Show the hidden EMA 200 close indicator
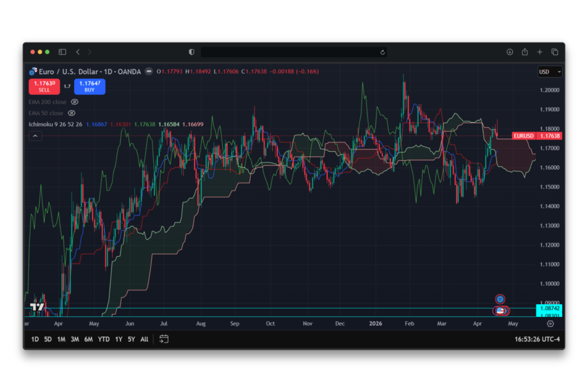The height and width of the screenshot is (392, 588). [x=74, y=102]
